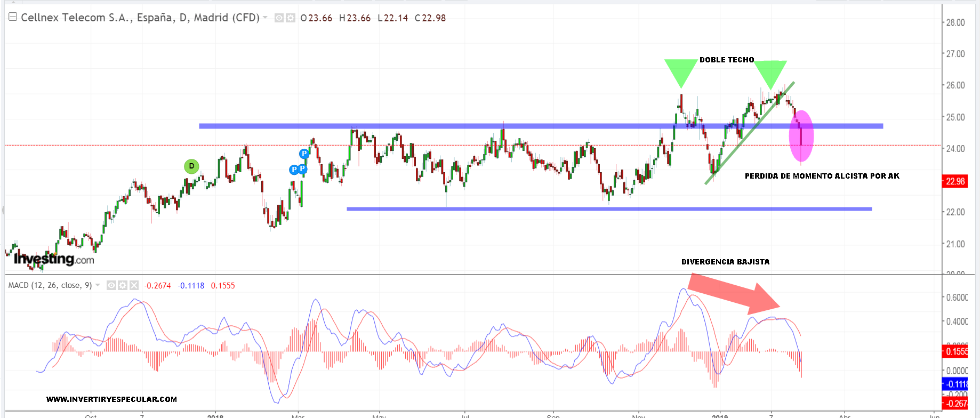This screenshot has height=418, width=980.
Task: Toggle visibility eye of MACD indicator
Action: pyautogui.click(x=111, y=285)
